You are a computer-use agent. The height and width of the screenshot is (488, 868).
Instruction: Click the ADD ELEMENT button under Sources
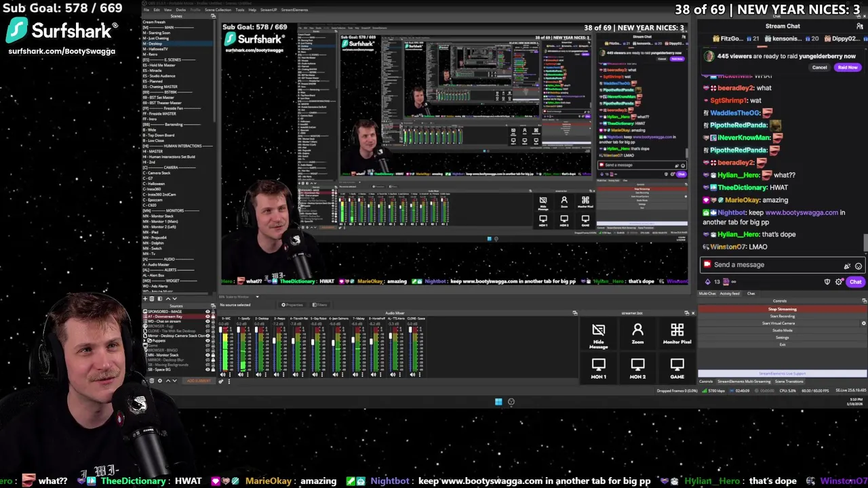(x=199, y=381)
